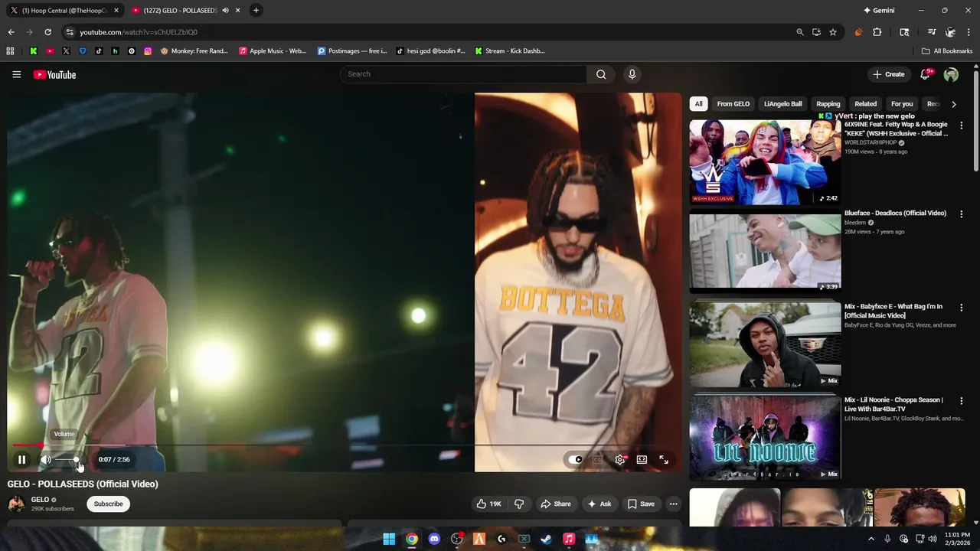The image size is (980, 551).
Task: Open the Apple Music bookmark
Action: click(x=272, y=51)
